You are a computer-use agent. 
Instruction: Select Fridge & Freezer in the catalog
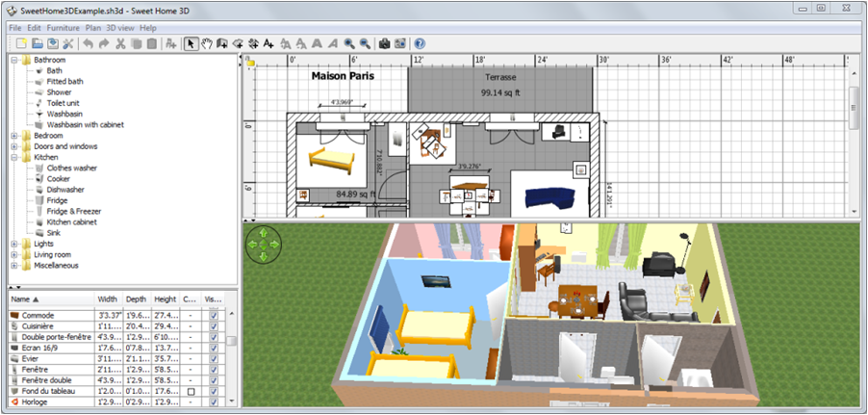click(74, 211)
